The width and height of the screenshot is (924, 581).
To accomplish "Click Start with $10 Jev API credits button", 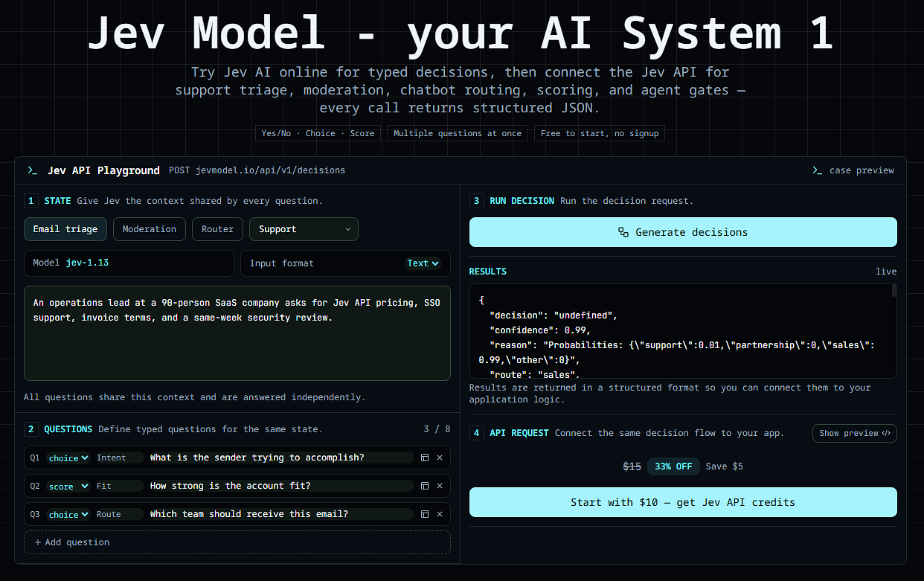I will tap(683, 502).
